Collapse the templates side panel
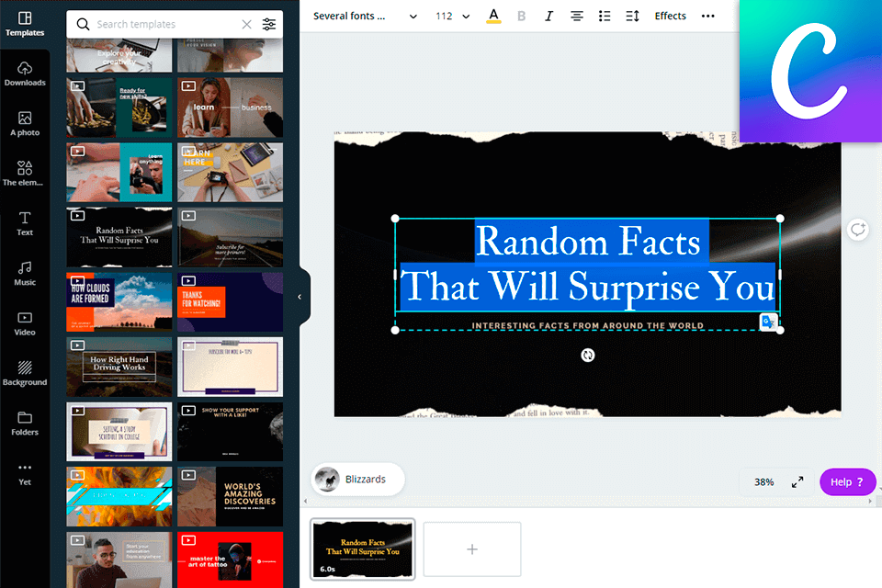882x588 pixels. [300, 297]
